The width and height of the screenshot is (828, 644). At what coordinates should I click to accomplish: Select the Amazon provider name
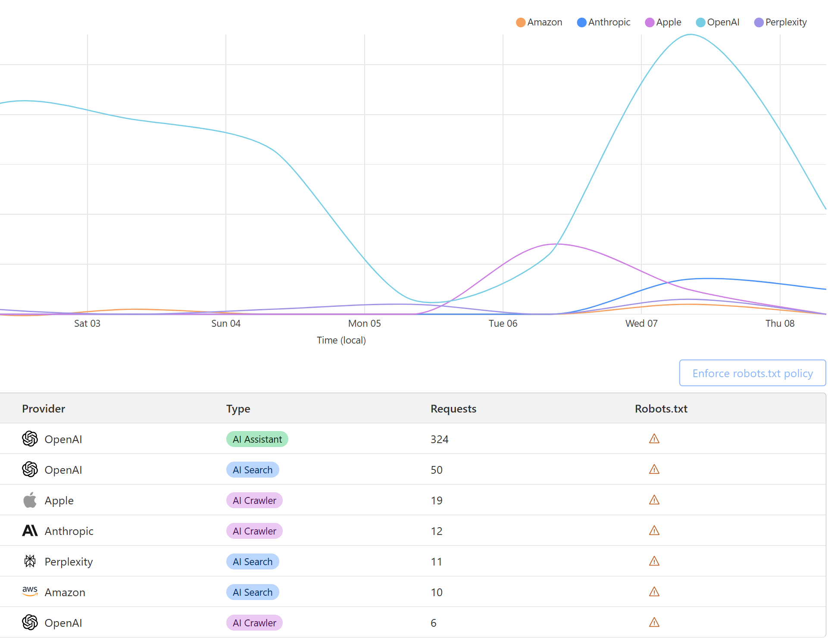(x=65, y=592)
